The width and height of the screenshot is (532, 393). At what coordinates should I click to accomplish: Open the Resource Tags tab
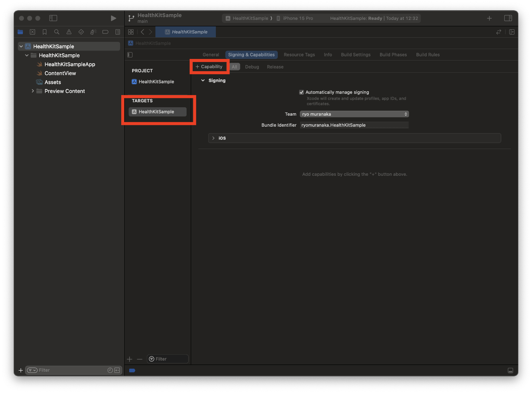(299, 55)
